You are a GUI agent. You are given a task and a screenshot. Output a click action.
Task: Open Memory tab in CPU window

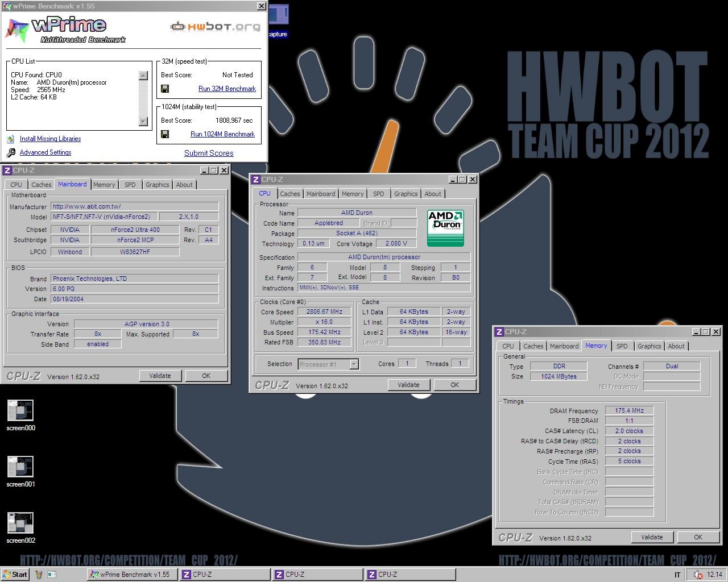point(353,194)
